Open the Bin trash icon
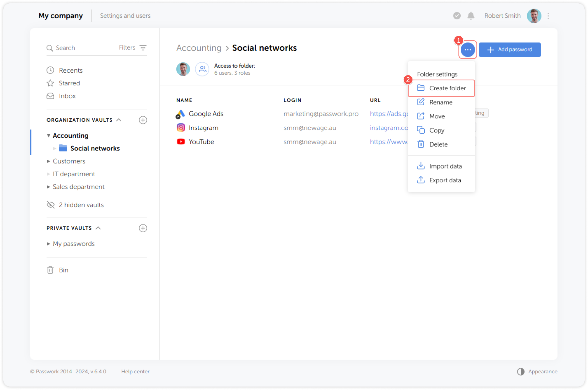 coord(50,270)
